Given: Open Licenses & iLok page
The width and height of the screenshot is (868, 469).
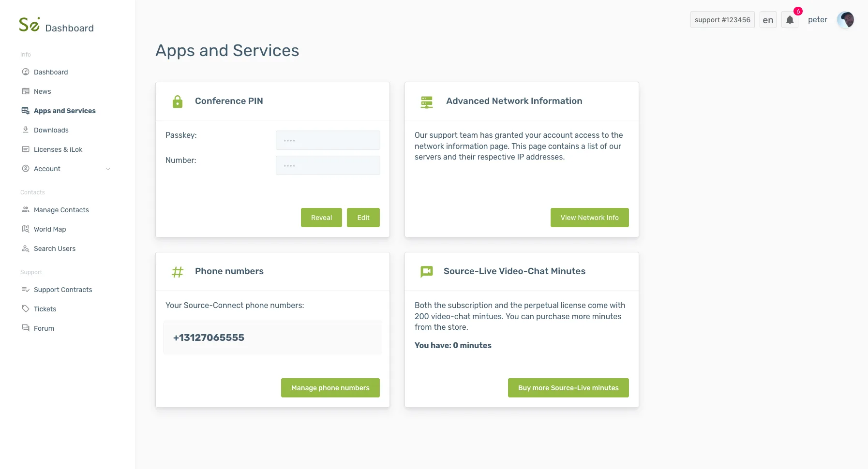Looking at the screenshot, I should point(58,149).
